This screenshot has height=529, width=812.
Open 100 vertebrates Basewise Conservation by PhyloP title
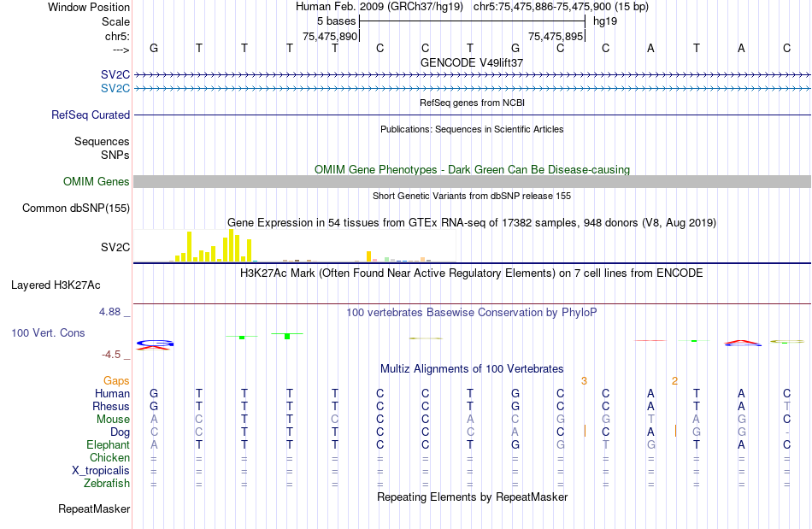coord(472,313)
